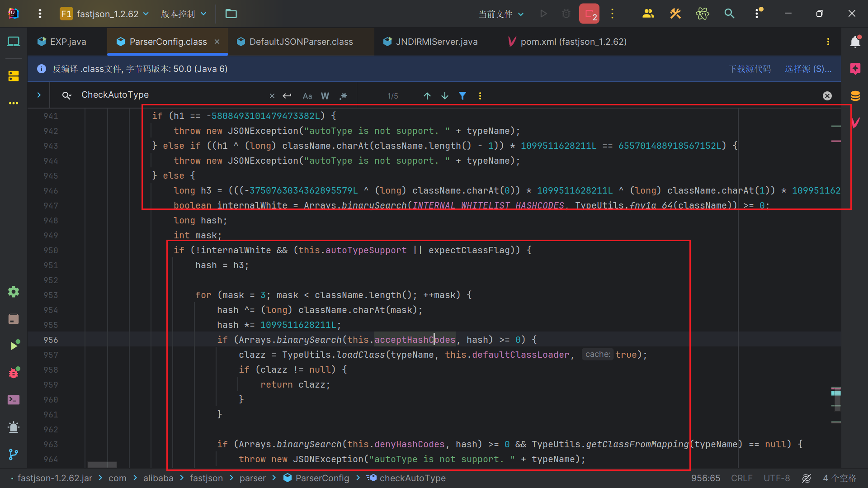Click the red stop/process indicator icon
This screenshot has height=488, width=868.
point(589,14)
